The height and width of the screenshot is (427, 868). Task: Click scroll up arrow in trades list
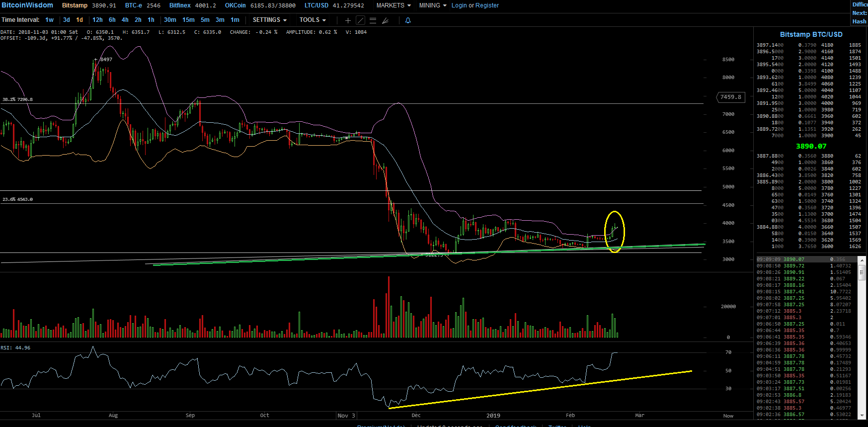(x=862, y=259)
